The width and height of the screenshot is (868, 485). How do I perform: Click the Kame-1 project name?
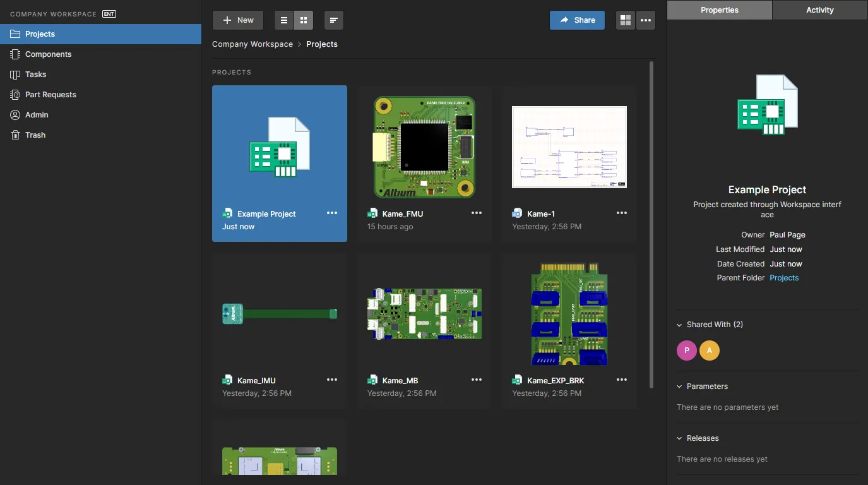point(541,214)
